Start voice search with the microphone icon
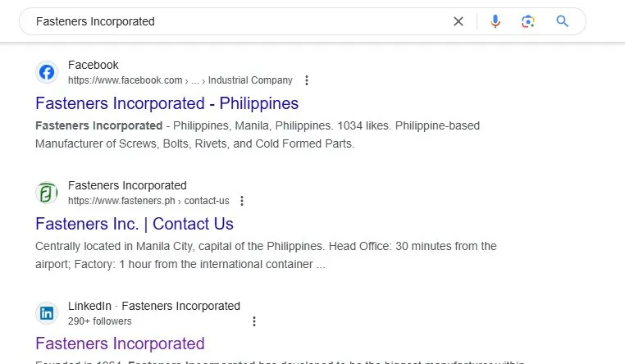The height and width of the screenshot is (364, 625). (x=495, y=21)
